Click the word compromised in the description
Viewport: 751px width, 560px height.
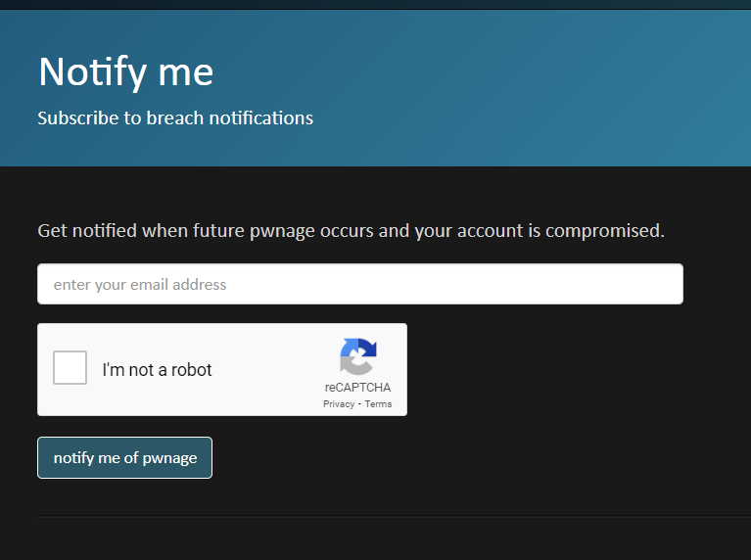(x=605, y=231)
